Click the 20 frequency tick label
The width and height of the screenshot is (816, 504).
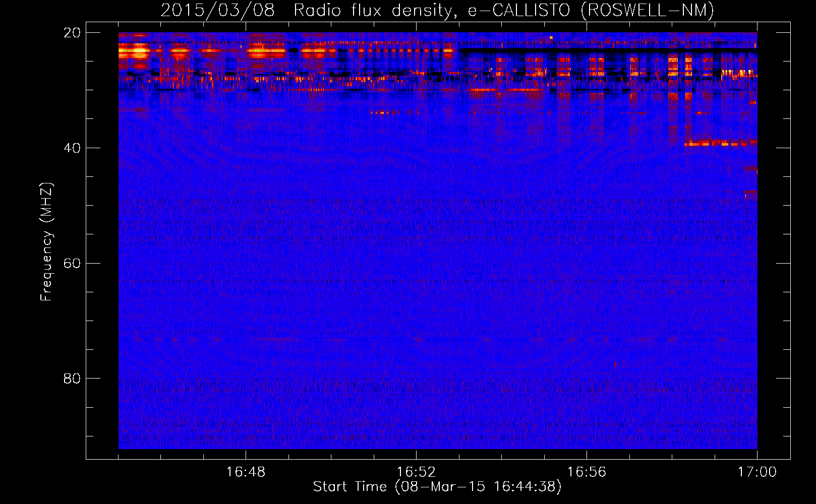point(72,33)
